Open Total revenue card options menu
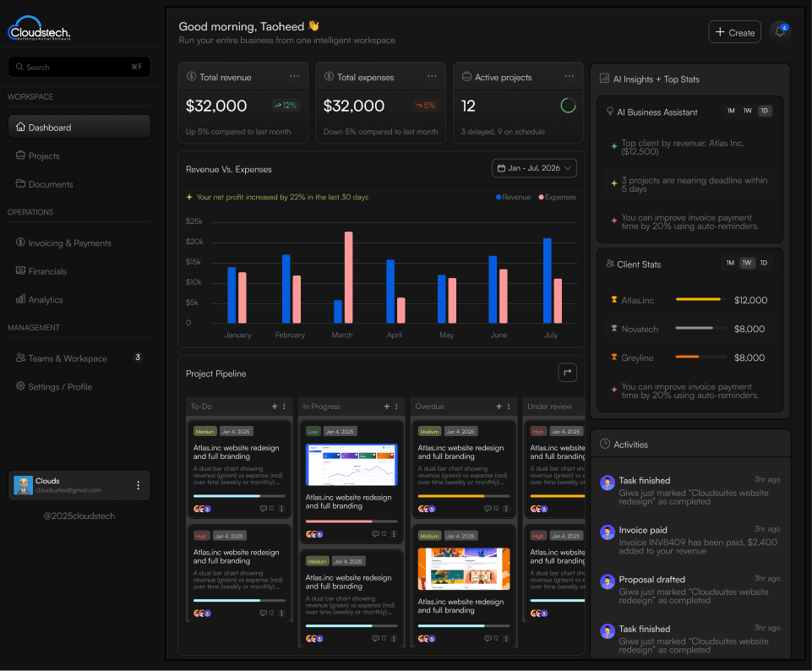812x671 pixels. click(x=294, y=77)
